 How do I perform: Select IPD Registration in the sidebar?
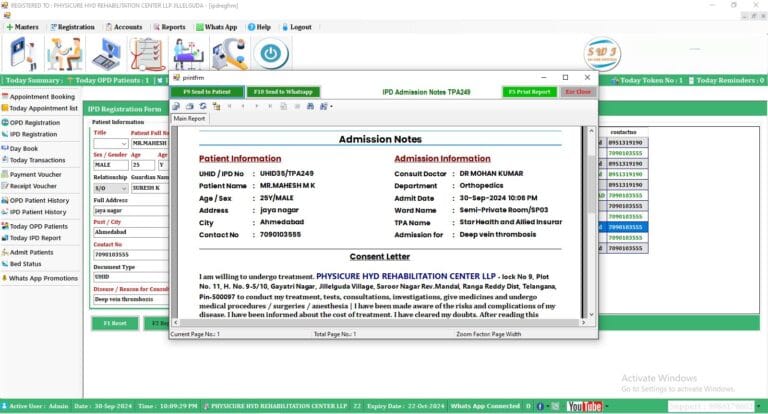coord(29,134)
